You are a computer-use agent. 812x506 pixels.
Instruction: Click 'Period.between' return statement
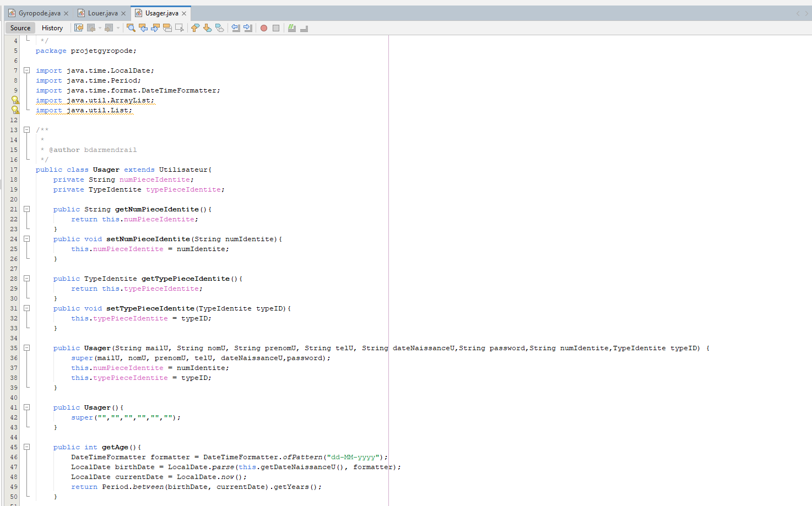click(196, 487)
